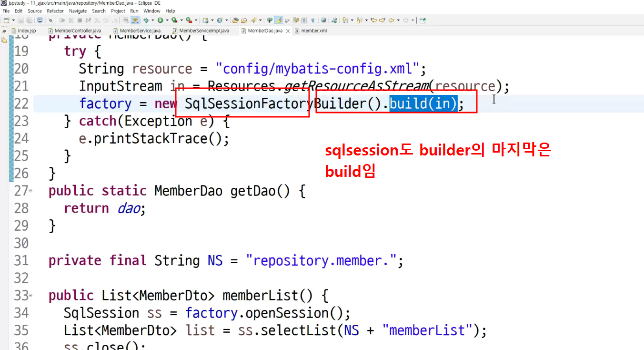The image size is (644, 350).
Task: Click the "config/mybatis-config.xml" string literal
Action: pyautogui.click(x=317, y=69)
